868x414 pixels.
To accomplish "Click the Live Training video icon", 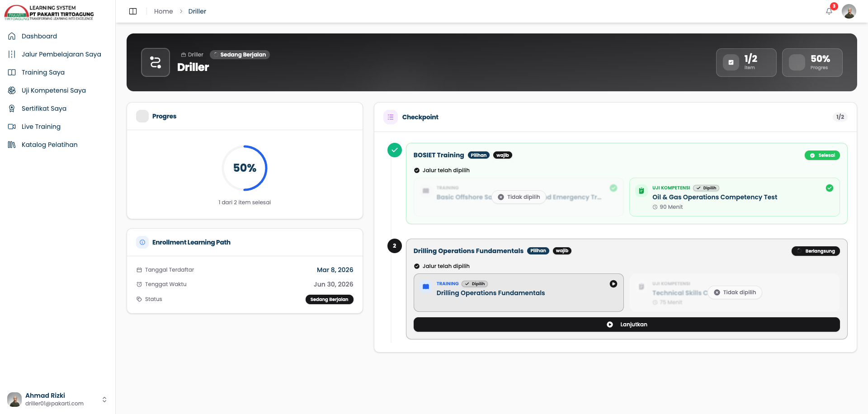I will click(12, 127).
